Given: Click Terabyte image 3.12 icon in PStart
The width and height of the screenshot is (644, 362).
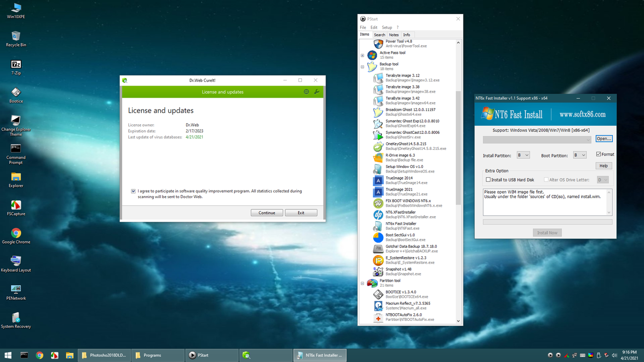Looking at the screenshot, I should point(378,78).
